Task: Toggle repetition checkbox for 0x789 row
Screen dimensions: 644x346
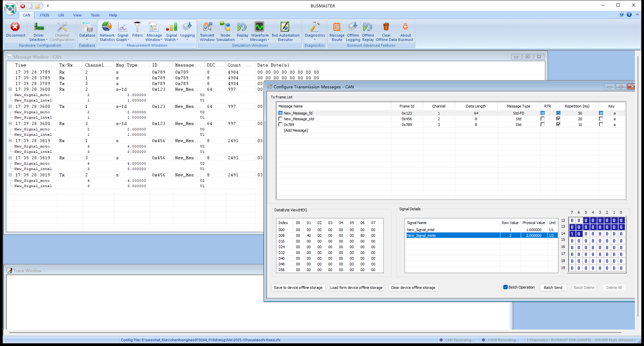Action: point(558,125)
